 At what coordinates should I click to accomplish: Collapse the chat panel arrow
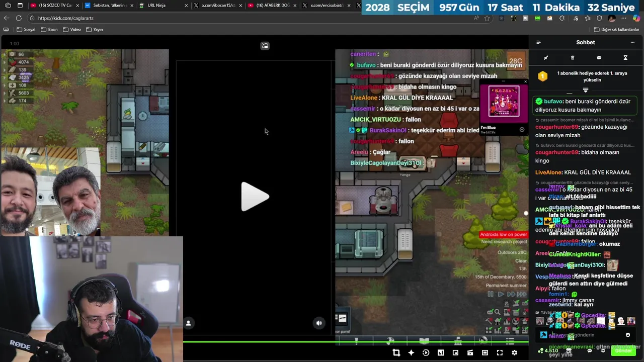click(538, 42)
